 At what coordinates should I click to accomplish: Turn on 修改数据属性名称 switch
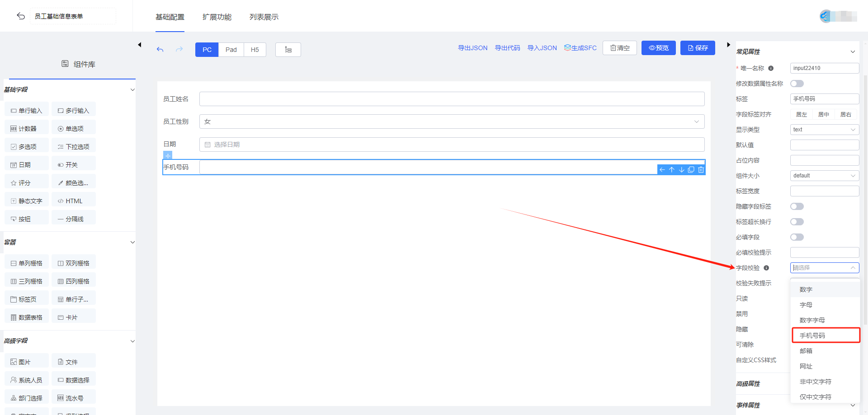click(797, 84)
